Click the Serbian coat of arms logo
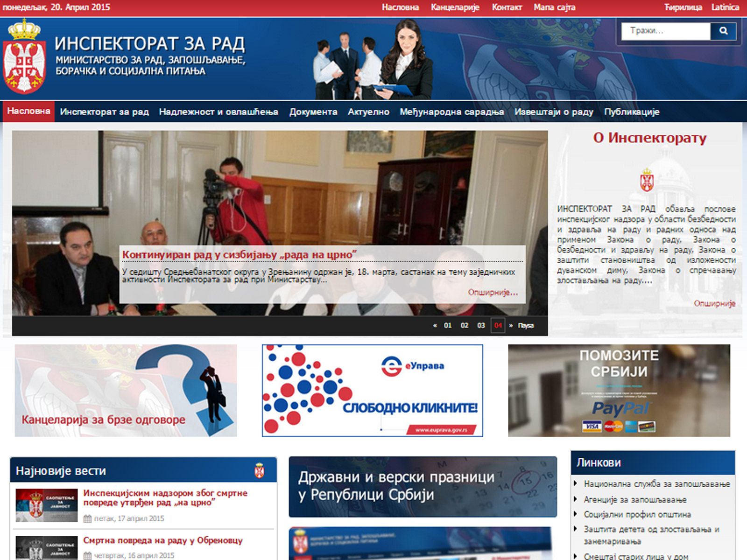This screenshot has width=747, height=560. (x=24, y=57)
